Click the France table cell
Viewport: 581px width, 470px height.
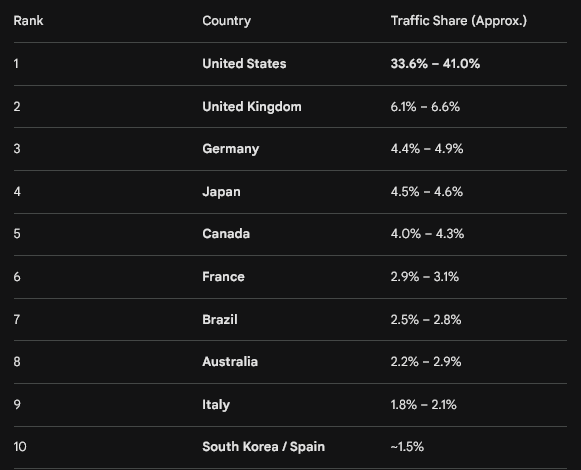[x=223, y=277]
